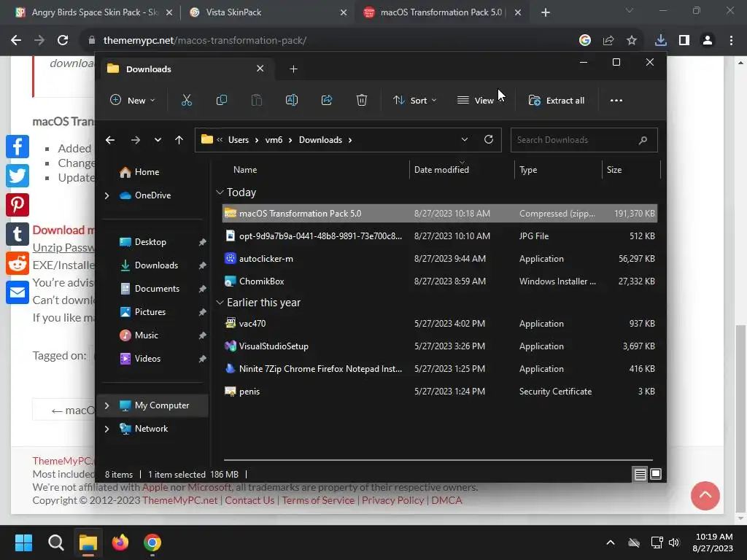Collapse the Earlier this year group
The height and width of the screenshot is (560, 747).
click(x=220, y=303)
